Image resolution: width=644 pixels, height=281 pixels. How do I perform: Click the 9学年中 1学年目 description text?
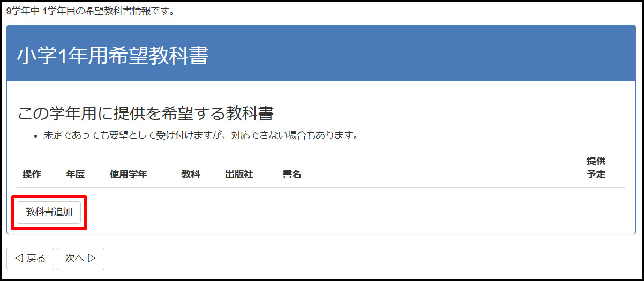(x=90, y=11)
